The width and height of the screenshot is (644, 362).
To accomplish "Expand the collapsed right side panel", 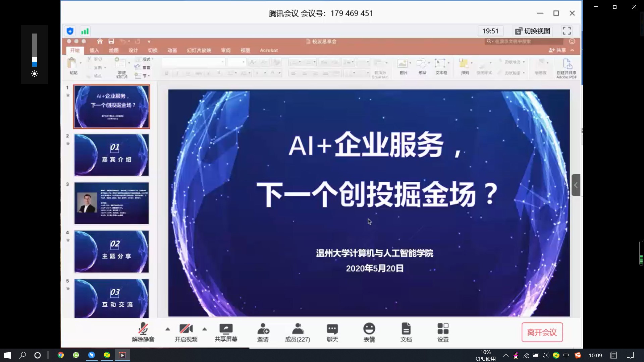I will 576,185.
